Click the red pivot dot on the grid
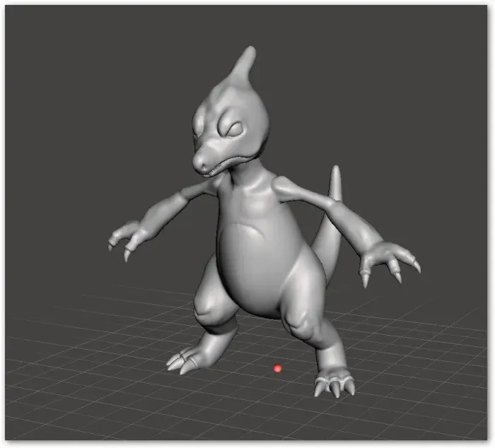495x448 pixels. (277, 368)
